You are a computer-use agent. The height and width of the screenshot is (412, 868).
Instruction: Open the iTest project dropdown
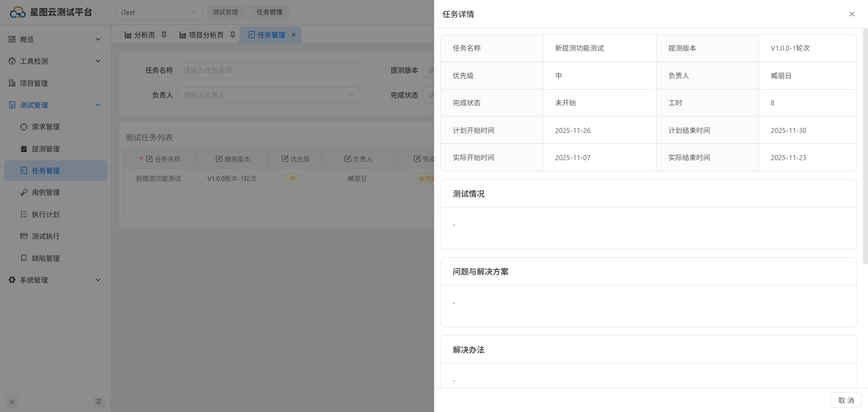pos(159,13)
